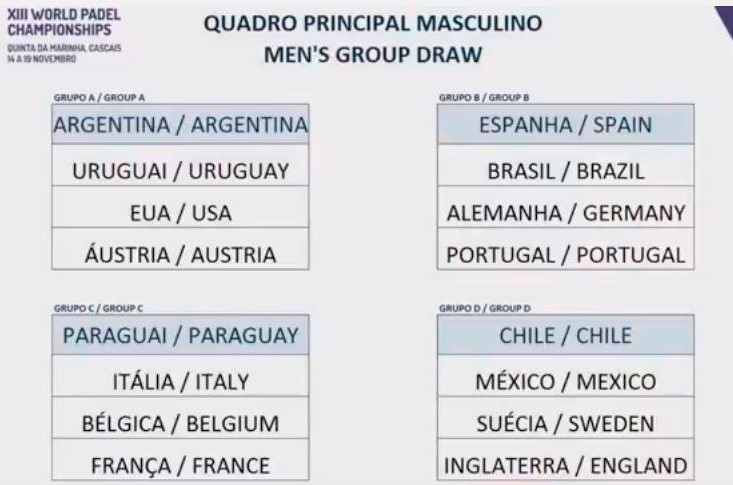The height and width of the screenshot is (485, 733).
Task: Click the XIII World Padel Championships logo
Action: (64, 35)
